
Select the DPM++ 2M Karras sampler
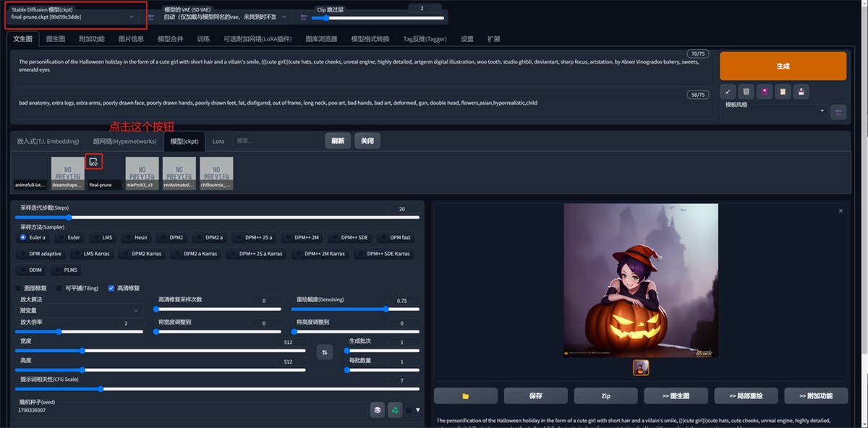coord(320,254)
